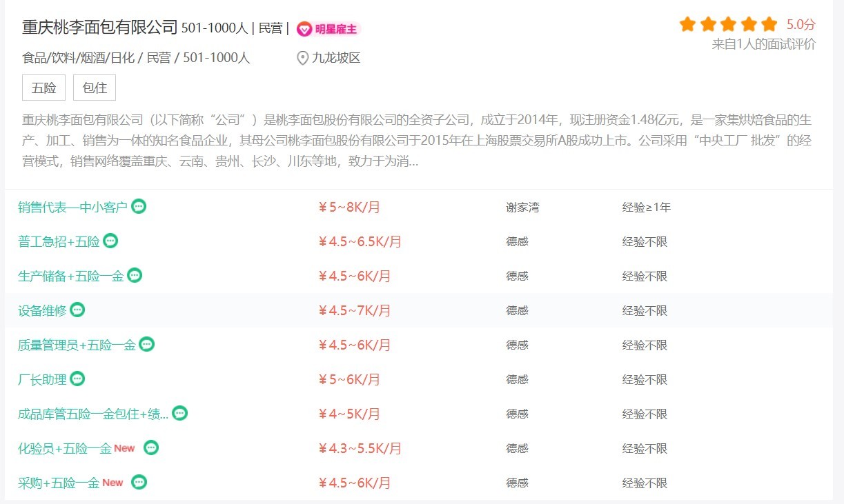Open chat bubble next to 普工急招+五险
This screenshot has width=844, height=504.
110,241
